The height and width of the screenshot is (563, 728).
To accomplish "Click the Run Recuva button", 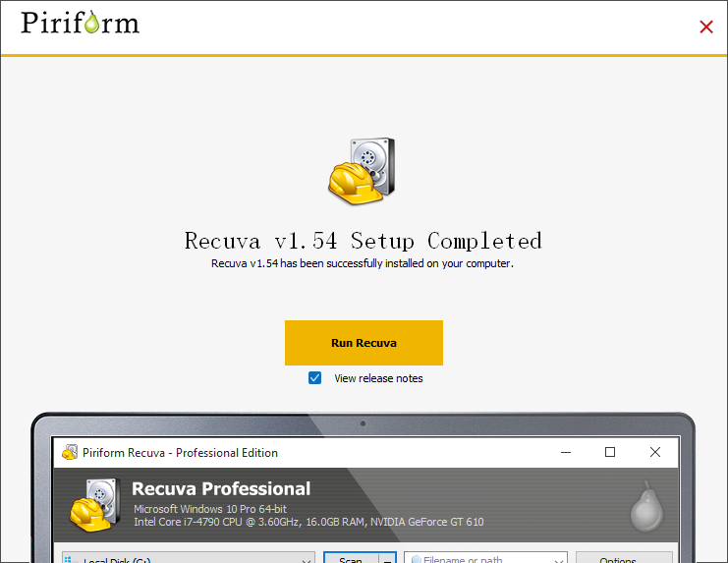I will [364, 343].
